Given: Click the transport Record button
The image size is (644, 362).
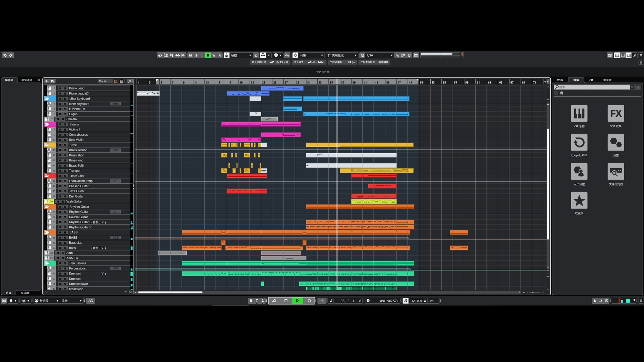Looking at the screenshot, I should [x=309, y=301].
